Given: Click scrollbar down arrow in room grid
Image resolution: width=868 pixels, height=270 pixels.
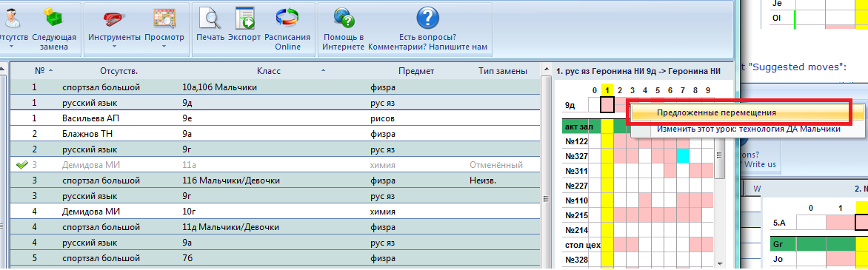Looking at the screenshot, I should point(720,264).
